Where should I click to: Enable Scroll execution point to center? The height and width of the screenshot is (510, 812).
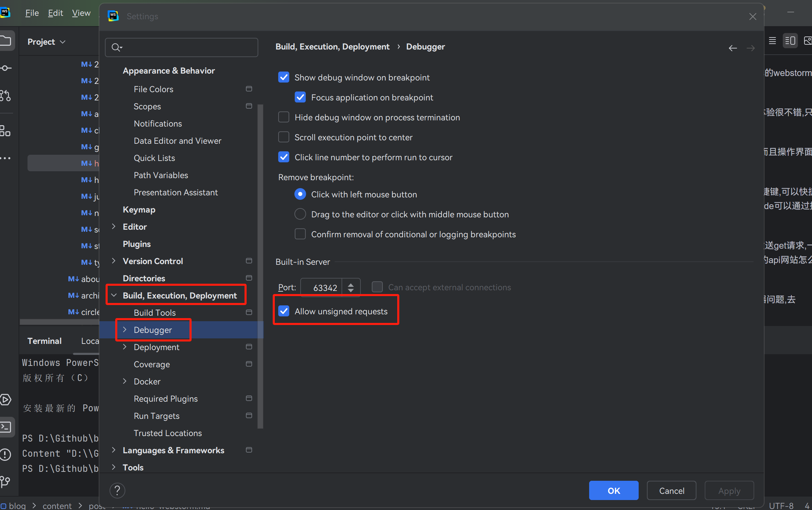pos(284,137)
